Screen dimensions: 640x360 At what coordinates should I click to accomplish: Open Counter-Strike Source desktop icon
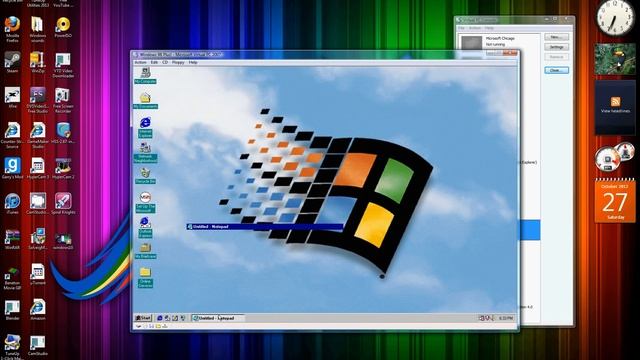(12, 136)
